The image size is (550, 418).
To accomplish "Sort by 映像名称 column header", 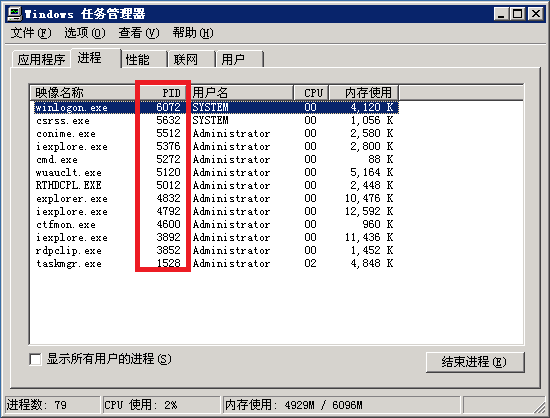I will [x=83, y=93].
